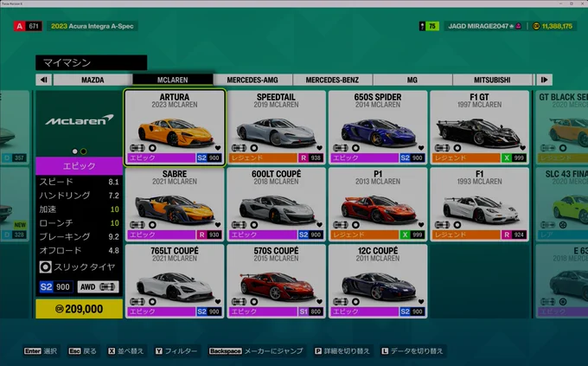Click the 209,000 credits price label
Screen dimensions: 588x366
click(x=80, y=309)
